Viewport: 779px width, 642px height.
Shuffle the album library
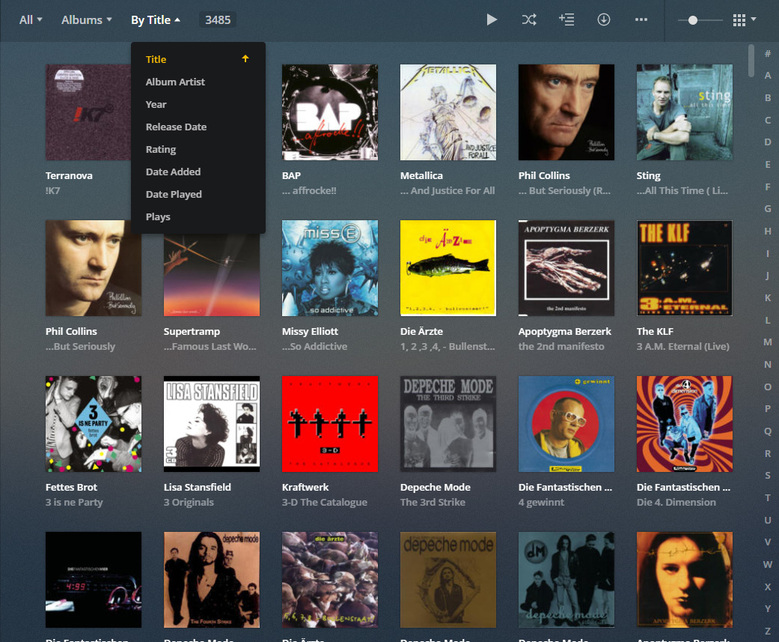[x=529, y=20]
